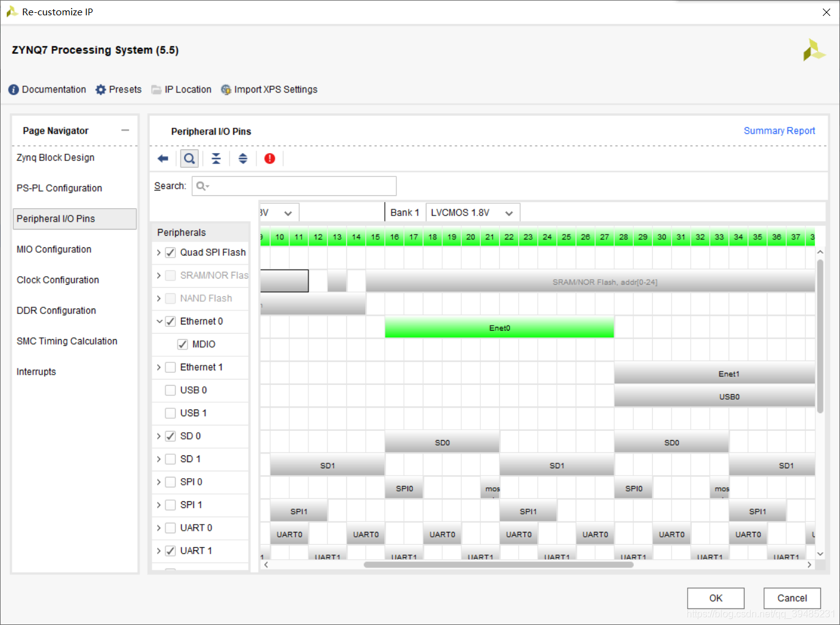Enable the SD 1 checkbox

click(171, 459)
